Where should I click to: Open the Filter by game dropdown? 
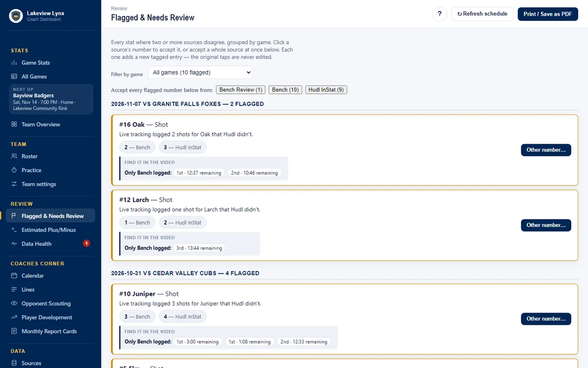click(200, 73)
